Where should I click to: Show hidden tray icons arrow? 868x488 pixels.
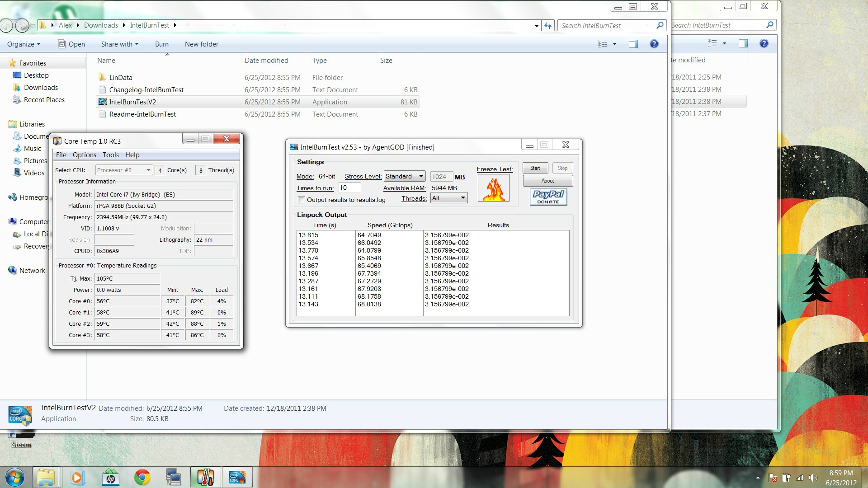click(x=758, y=478)
